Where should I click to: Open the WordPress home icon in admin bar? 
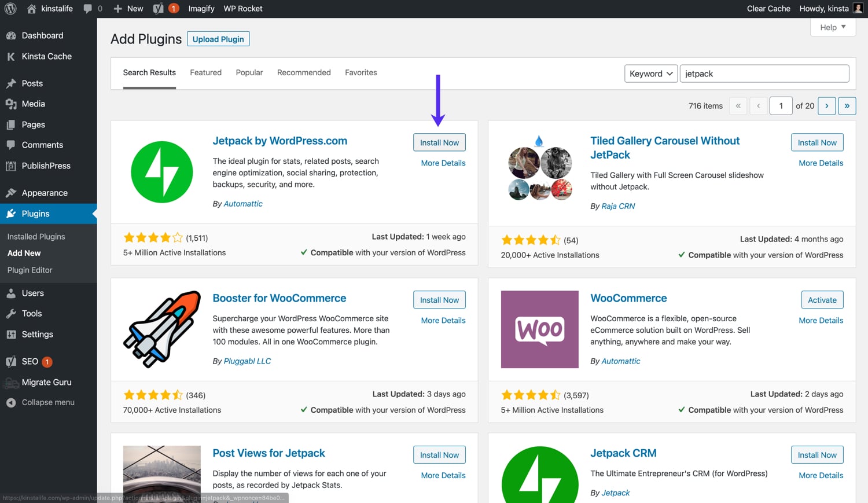click(32, 8)
